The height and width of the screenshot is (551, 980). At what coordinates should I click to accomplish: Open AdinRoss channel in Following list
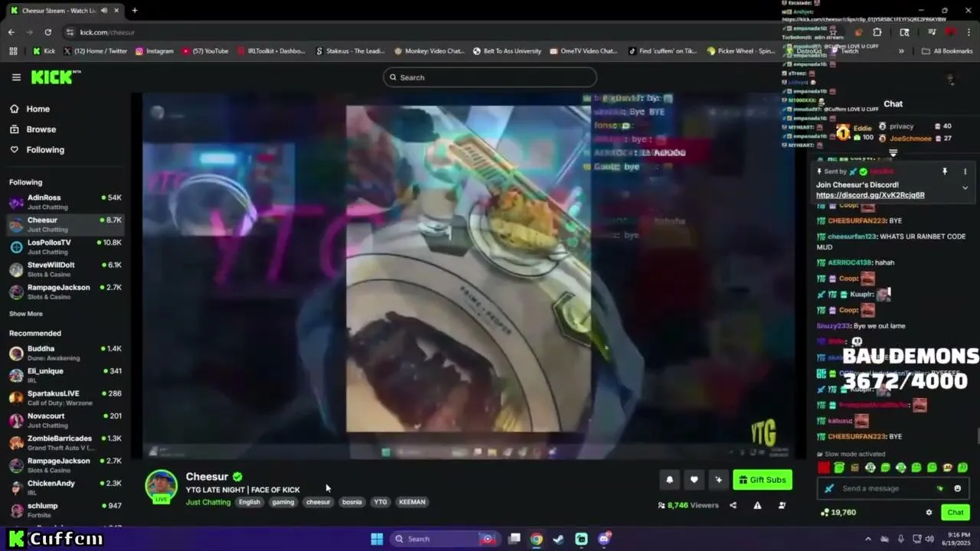point(65,202)
